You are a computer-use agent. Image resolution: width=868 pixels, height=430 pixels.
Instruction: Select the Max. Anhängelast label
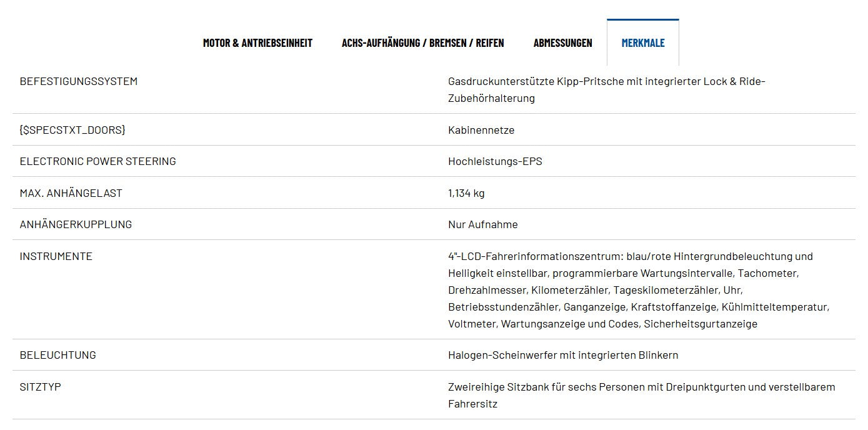(71, 193)
